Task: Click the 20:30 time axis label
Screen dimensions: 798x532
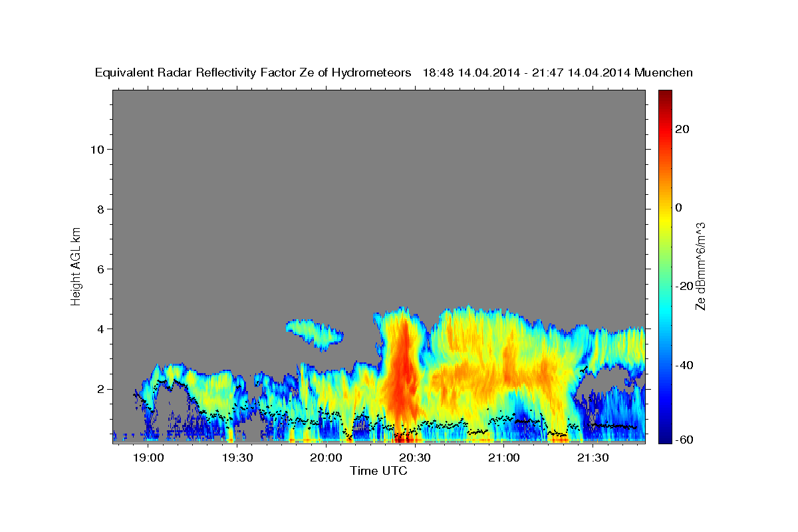Action: [416, 458]
